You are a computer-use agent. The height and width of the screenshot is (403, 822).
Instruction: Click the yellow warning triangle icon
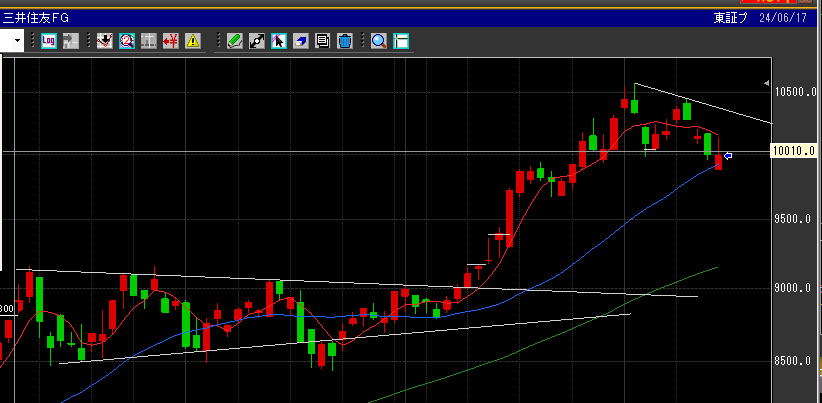point(192,41)
